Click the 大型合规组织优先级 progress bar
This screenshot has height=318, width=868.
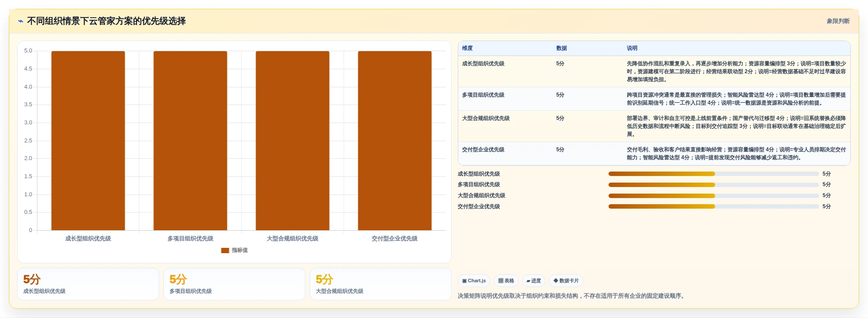713,195
